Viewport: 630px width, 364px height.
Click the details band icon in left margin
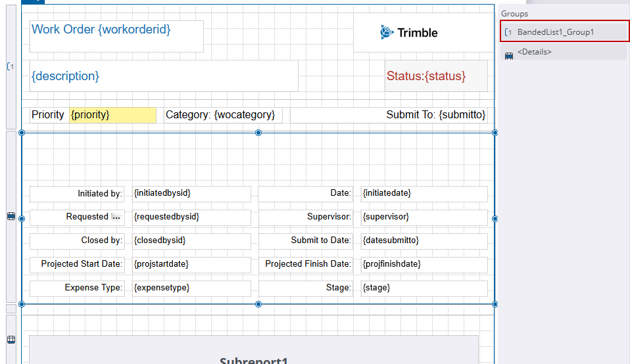coord(11,216)
